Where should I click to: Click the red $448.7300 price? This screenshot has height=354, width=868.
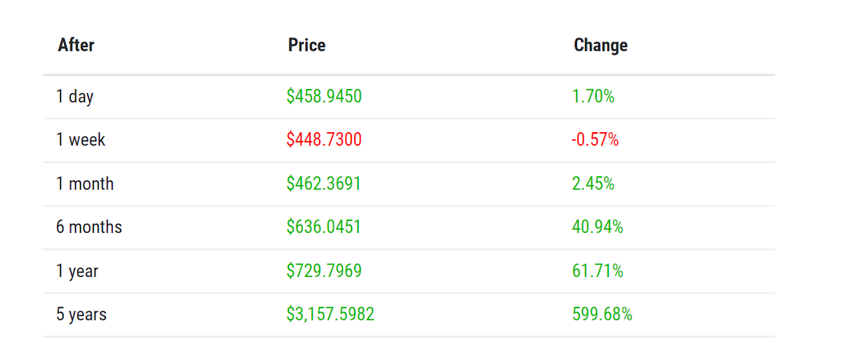coord(325,140)
